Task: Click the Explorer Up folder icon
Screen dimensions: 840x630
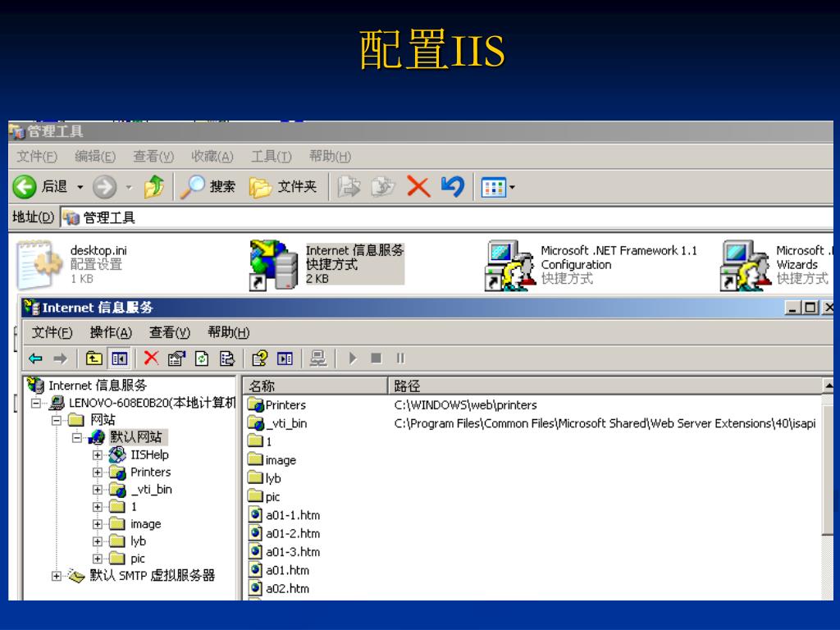Action: (x=154, y=187)
